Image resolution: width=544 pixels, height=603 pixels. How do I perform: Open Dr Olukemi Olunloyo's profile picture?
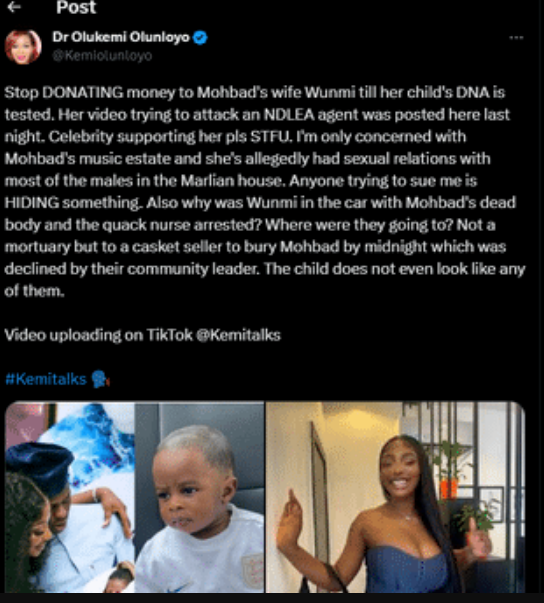23,47
